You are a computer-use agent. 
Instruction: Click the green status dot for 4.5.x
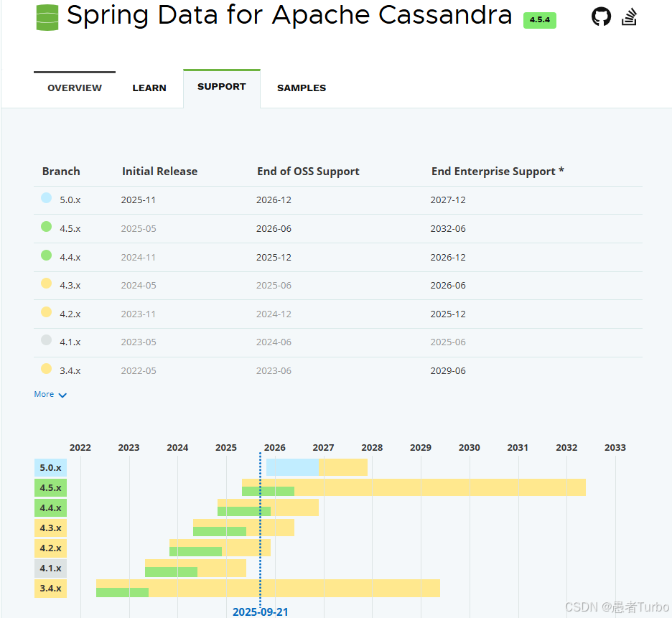(46, 227)
